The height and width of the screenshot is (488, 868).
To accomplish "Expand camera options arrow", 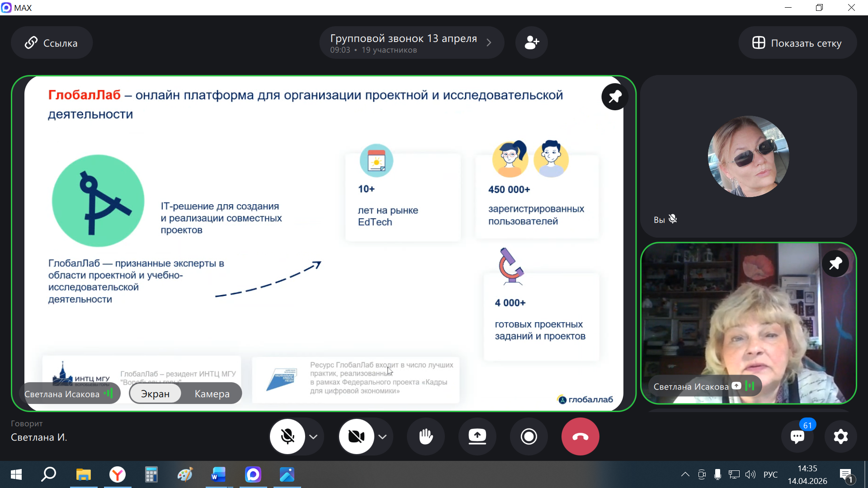I will click(382, 437).
